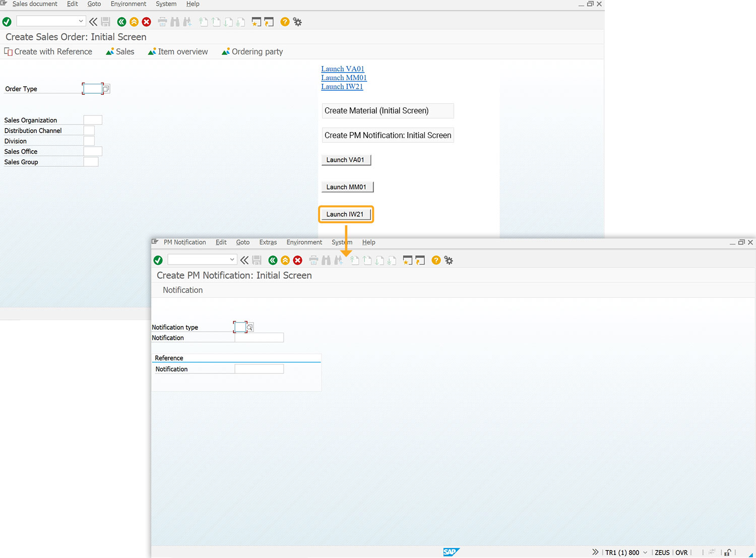Click Help question mark in Sales Order toolbar
The width and height of the screenshot is (756, 558).
click(285, 22)
